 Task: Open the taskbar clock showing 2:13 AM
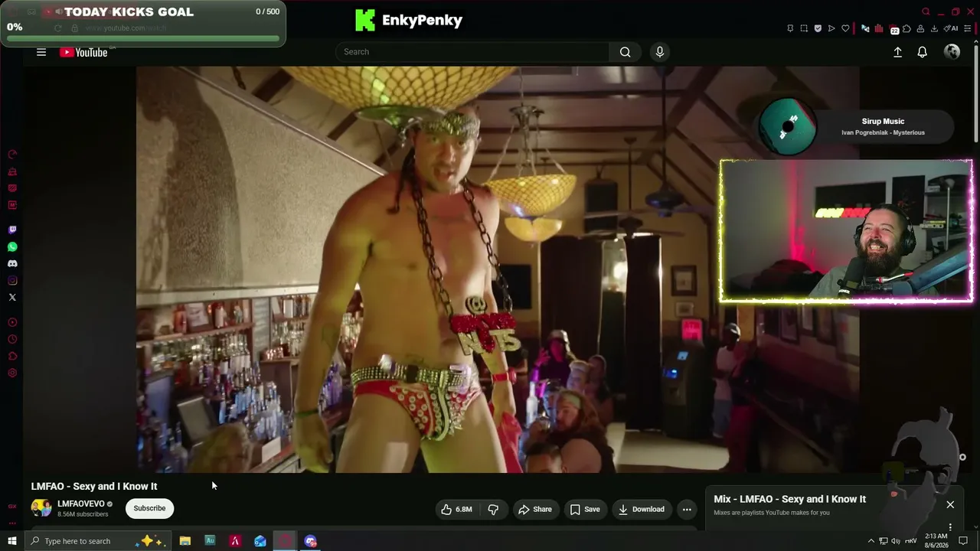click(x=936, y=541)
